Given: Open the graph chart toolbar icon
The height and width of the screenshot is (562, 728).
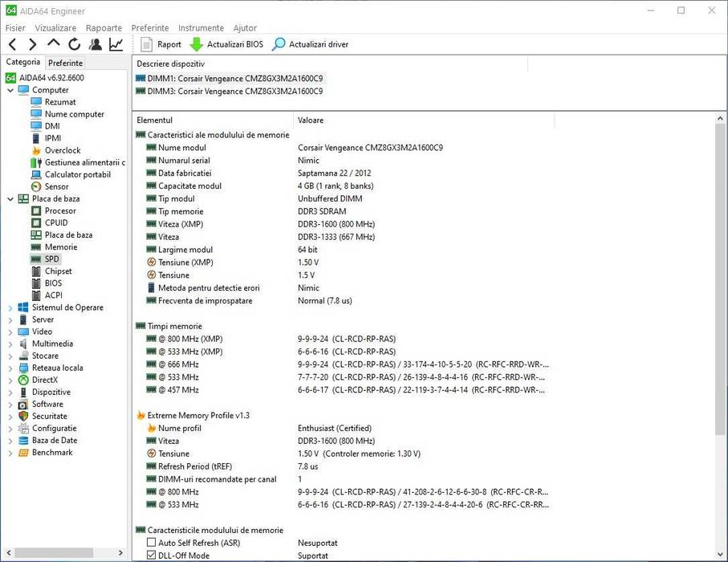Looking at the screenshot, I should [116, 45].
